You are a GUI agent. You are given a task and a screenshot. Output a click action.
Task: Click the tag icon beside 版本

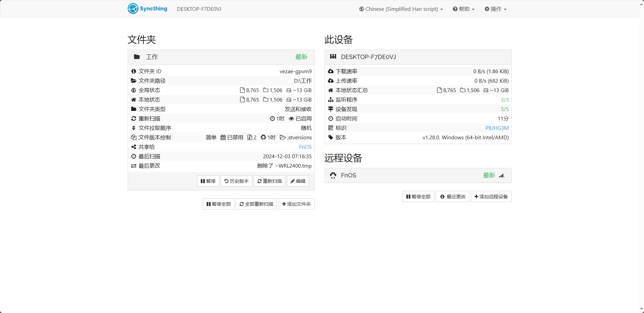click(x=331, y=137)
